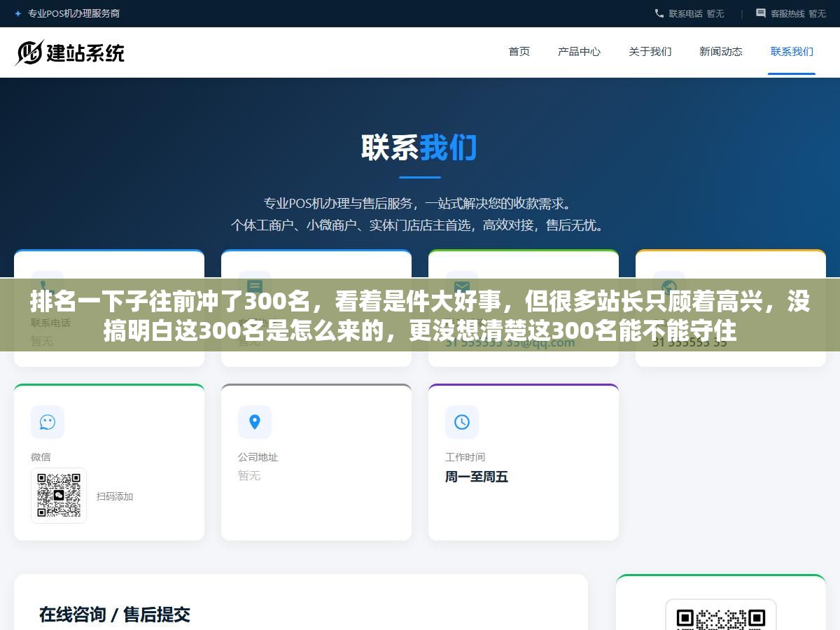Click the 周一至周五 working hours text
Image resolution: width=840 pixels, height=630 pixels.
click(477, 477)
